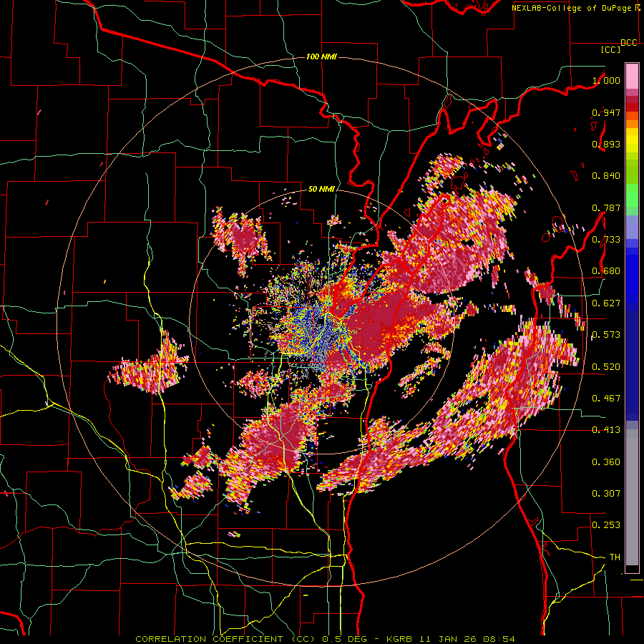This screenshot has height=644, width=644.
Task: Click the 0.947 legend value
Action: pyautogui.click(x=606, y=112)
